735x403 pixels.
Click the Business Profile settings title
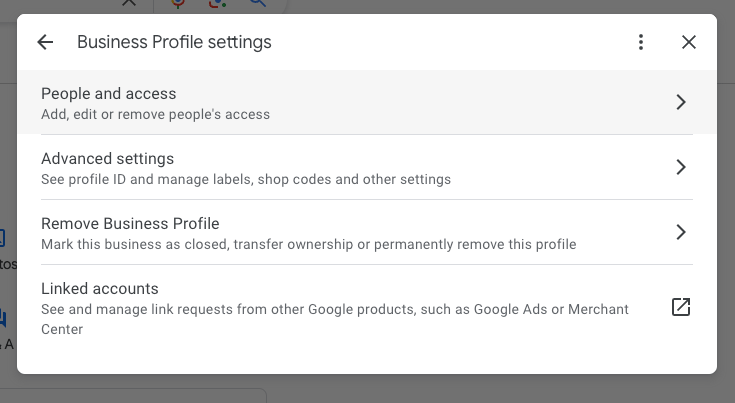tap(174, 42)
